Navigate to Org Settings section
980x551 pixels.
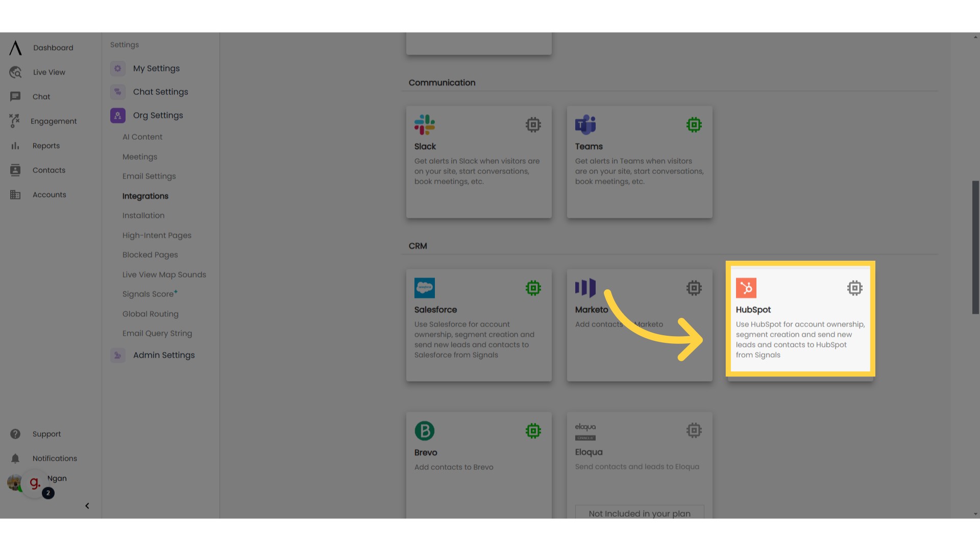pyautogui.click(x=158, y=115)
